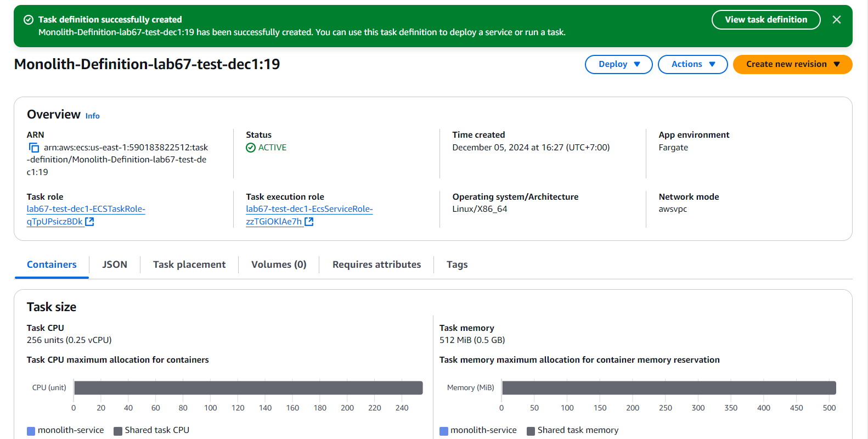The width and height of the screenshot is (868, 439).
Task: Switch to the JSON tab
Action: click(115, 264)
